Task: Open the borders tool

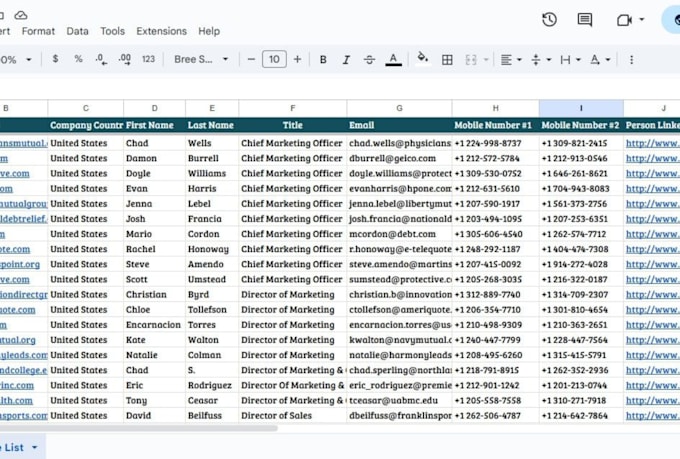Action: [447, 59]
